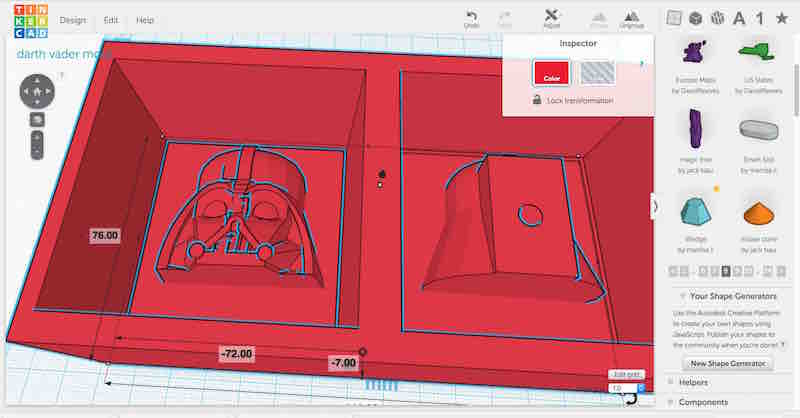The image size is (800, 418).
Task: Select the wireframe sphere category icon
Action: pyautogui.click(x=717, y=18)
